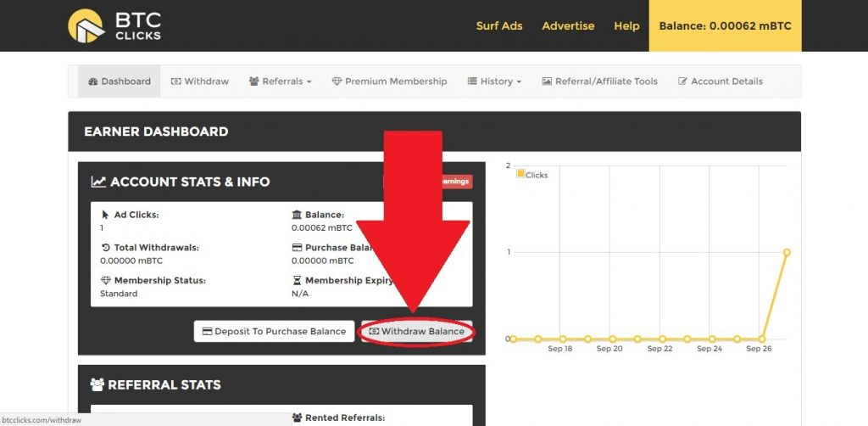Go to the Advertise page
868x426 pixels.
[568, 25]
